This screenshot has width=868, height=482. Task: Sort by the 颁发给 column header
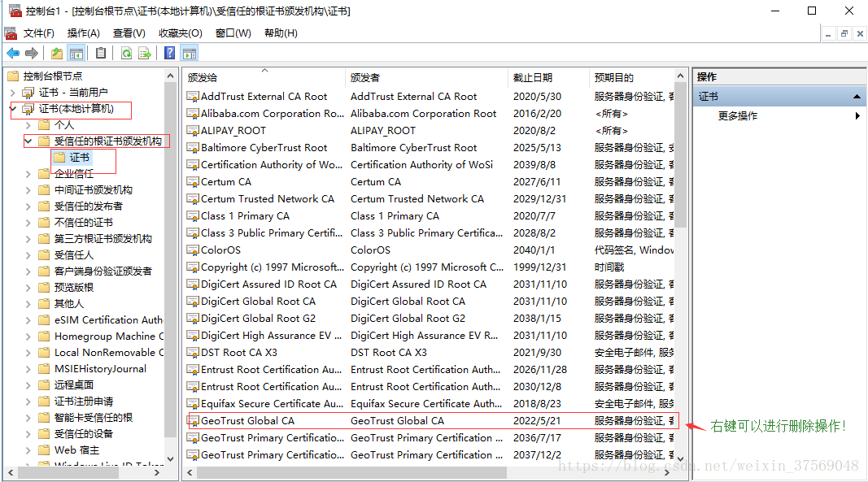[x=264, y=77]
